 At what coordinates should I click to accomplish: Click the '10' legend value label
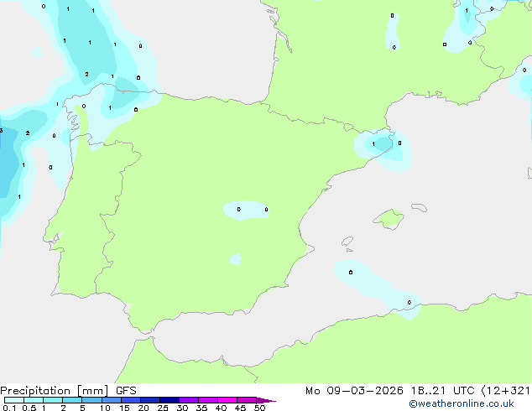click(105, 408)
